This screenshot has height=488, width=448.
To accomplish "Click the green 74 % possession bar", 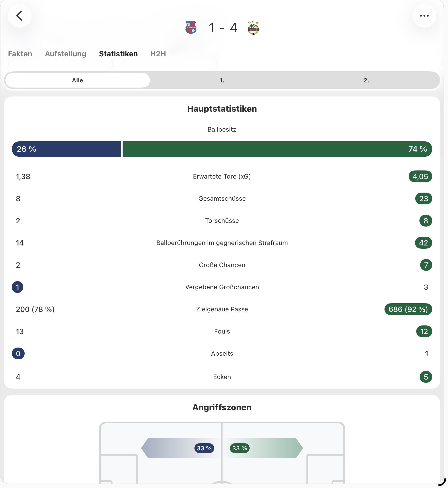I will 277,149.
